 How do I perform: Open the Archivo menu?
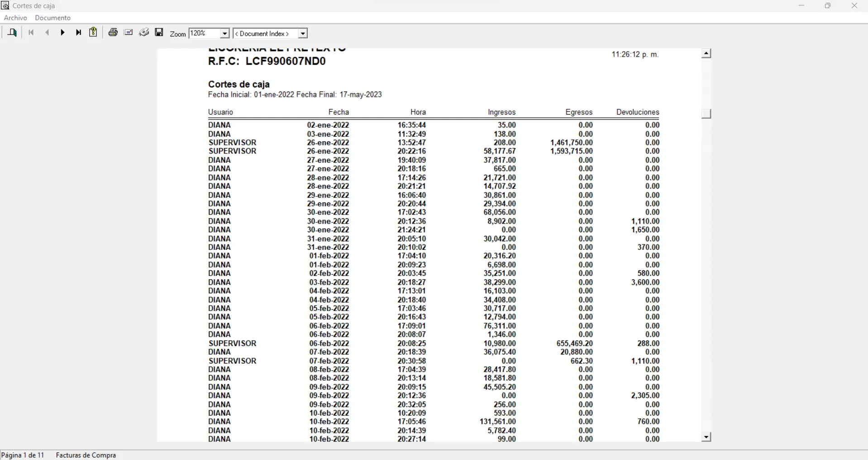15,18
